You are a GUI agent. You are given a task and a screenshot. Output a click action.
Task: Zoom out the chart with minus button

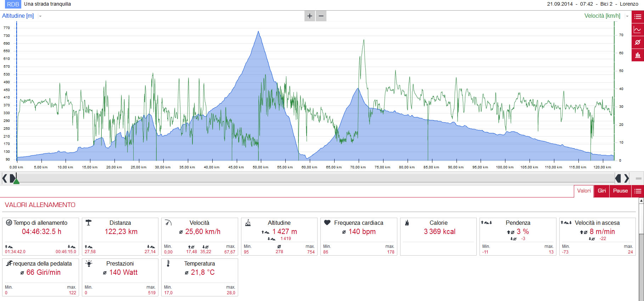coord(321,16)
